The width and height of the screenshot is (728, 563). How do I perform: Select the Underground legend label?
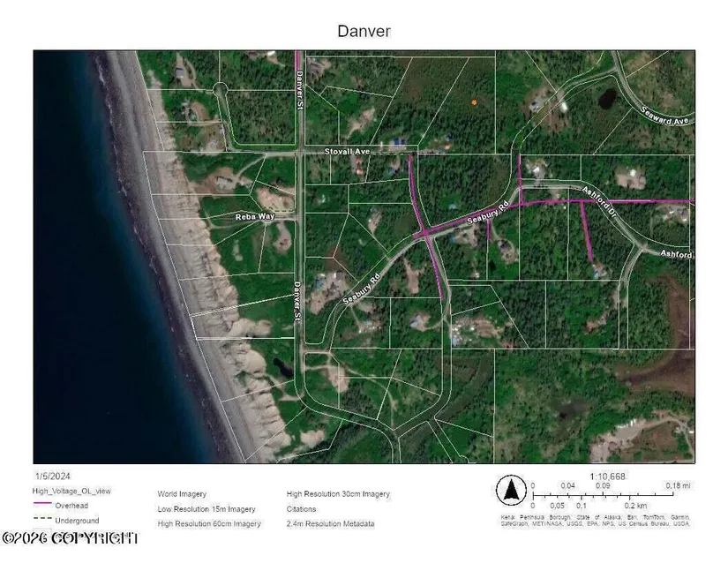77,522
